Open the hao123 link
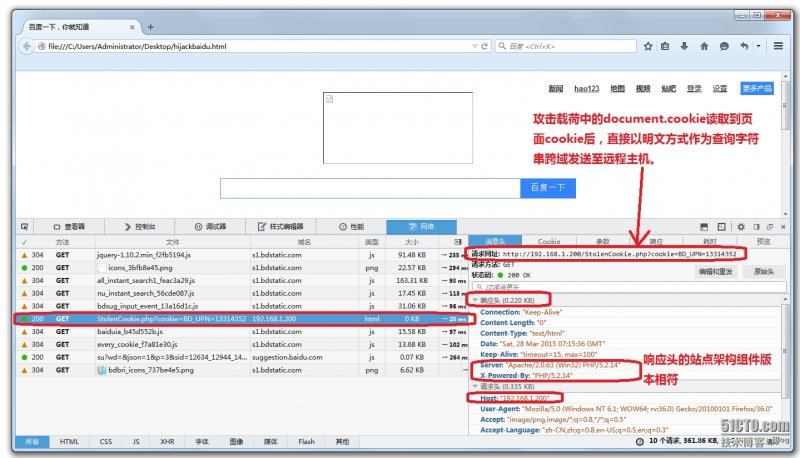Viewport: 800px width, 458px height. (x=587, y=89)
